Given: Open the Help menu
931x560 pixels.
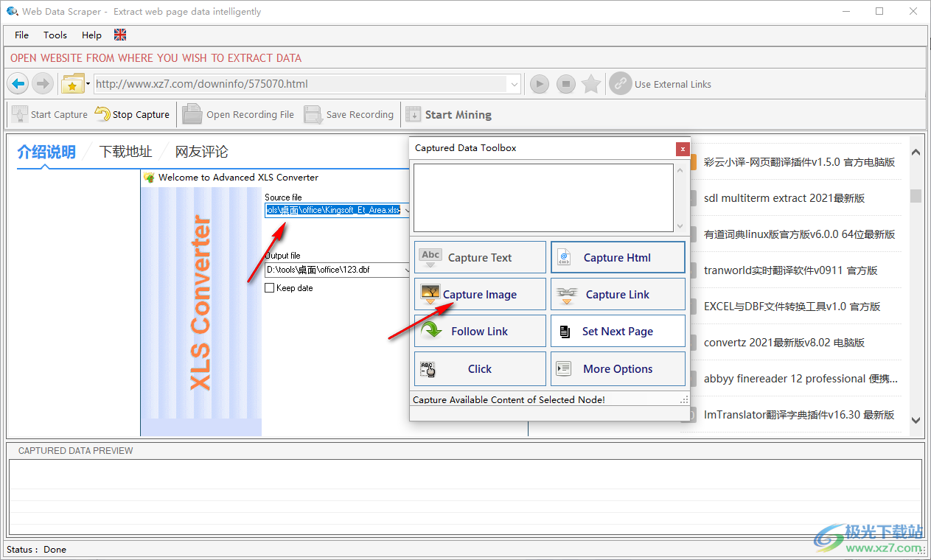Looking at the screenshot, I should pyautogui.click(x=92, y=35).
